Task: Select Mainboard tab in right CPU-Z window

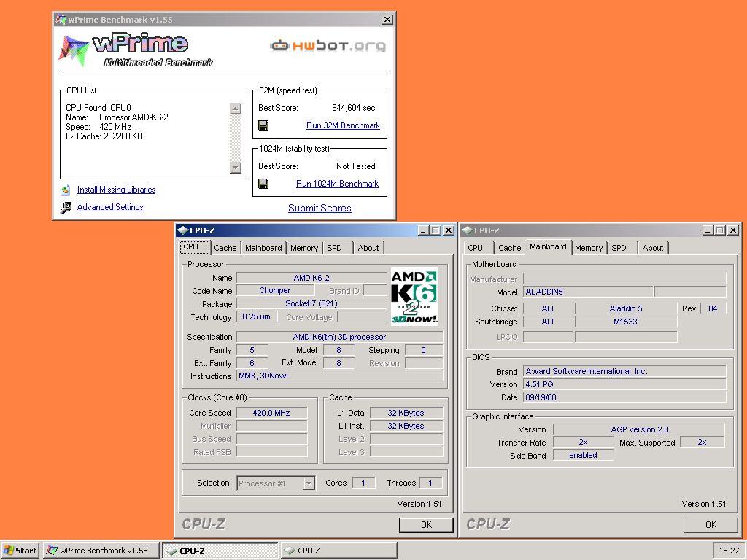Action: click(548, 247)
